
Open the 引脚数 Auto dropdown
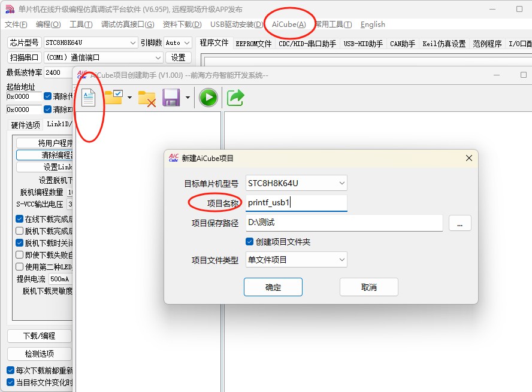(178, 42)
